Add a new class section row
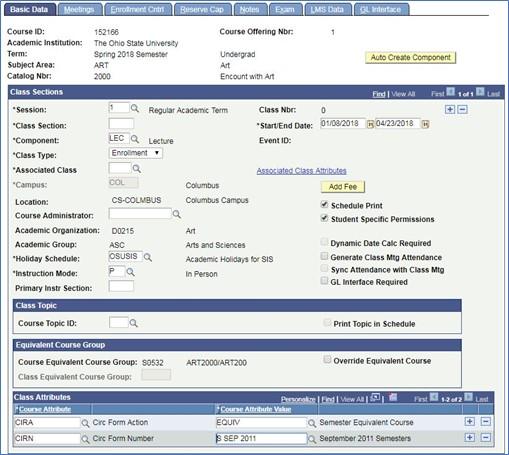509x455 pixels. (450, 109)
